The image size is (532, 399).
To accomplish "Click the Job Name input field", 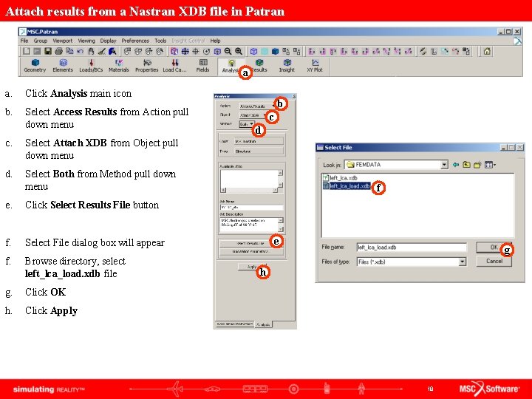I will point(251,208).
